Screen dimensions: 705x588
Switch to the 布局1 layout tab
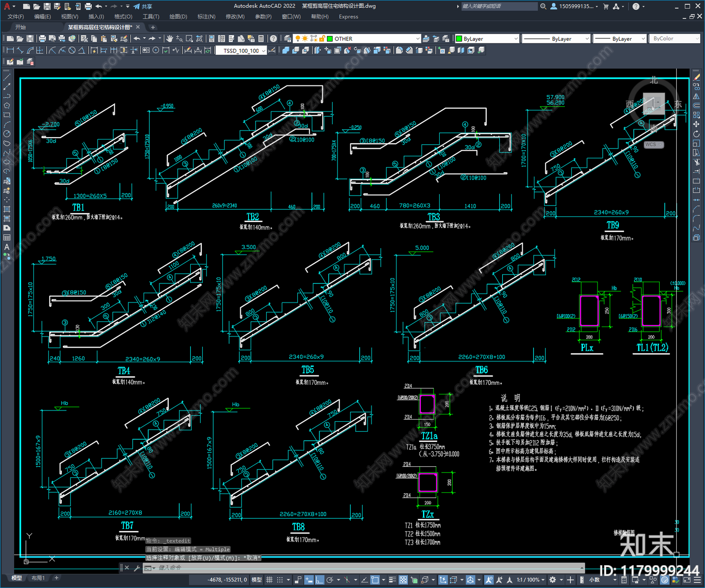click(x=38, y=578)
